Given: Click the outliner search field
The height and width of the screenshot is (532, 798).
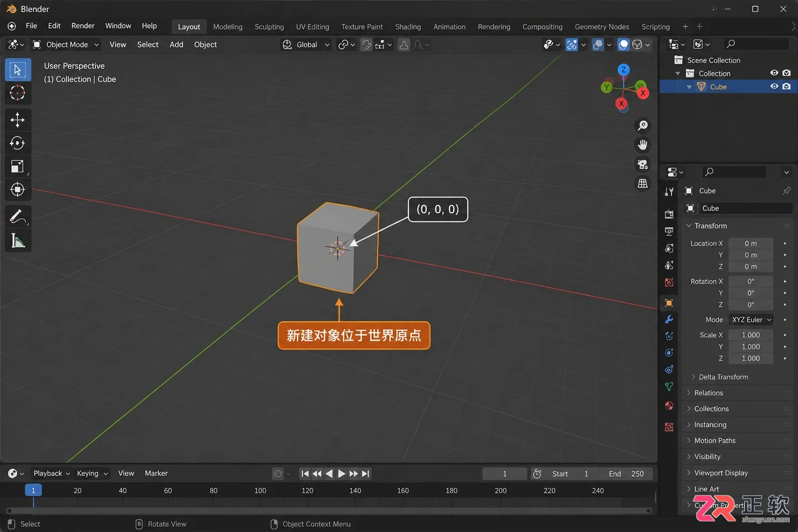Looking at the screenshot, I should tap(756, 44).
